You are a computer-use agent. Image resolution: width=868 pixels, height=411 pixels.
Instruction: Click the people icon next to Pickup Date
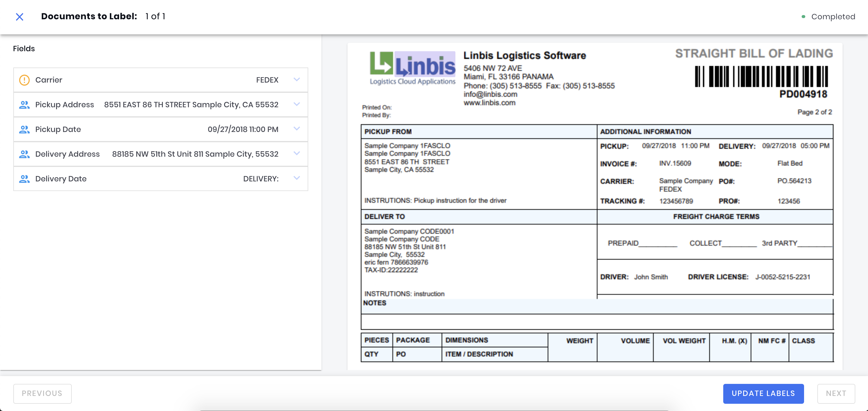point(24,129)
